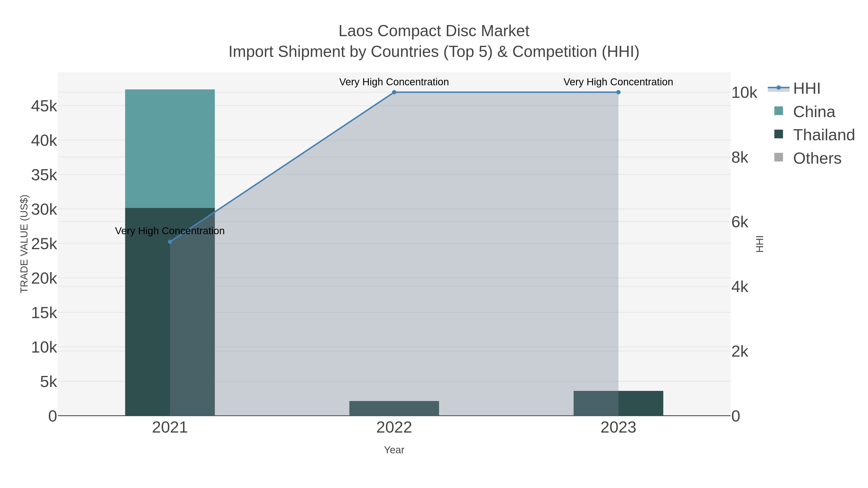Viewport: 868px width, 488px height.
Task: Click the 2021 China bar segment
Action: click(x=170, y=148)
